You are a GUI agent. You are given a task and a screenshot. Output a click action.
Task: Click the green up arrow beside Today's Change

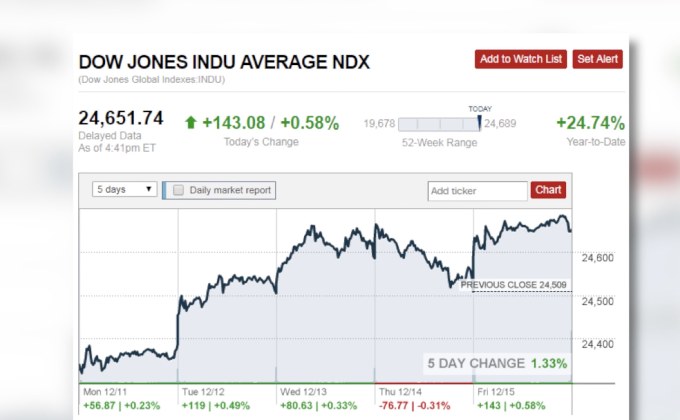click(191, 123)
